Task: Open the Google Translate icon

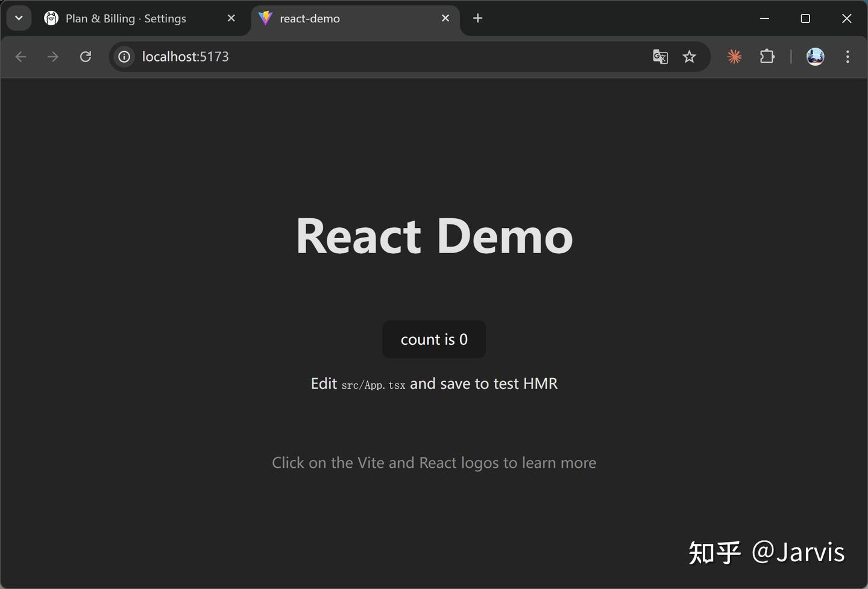Action: tap(660, 57)
